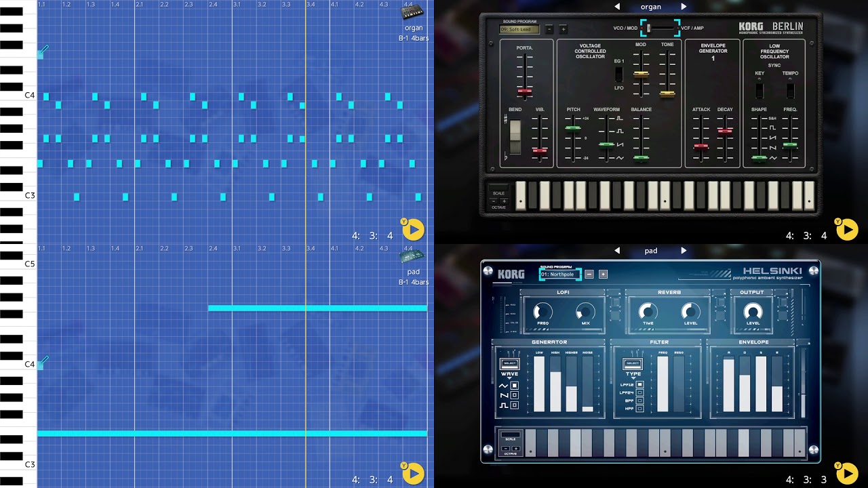
Task: Jump to bar marker 2.1 in pad ruler
Action: tap(139, 249)
